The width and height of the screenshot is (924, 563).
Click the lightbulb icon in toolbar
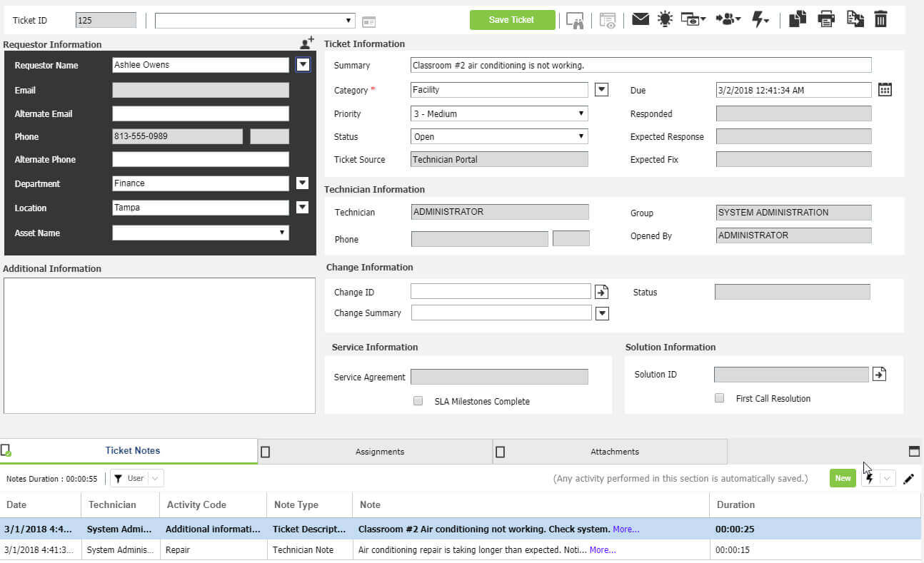665,19
